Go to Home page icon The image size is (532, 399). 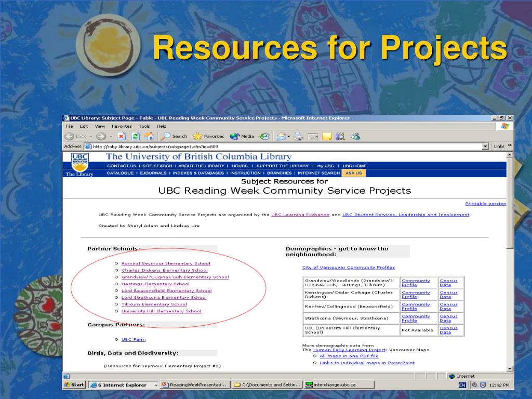[x=150, y=137]
